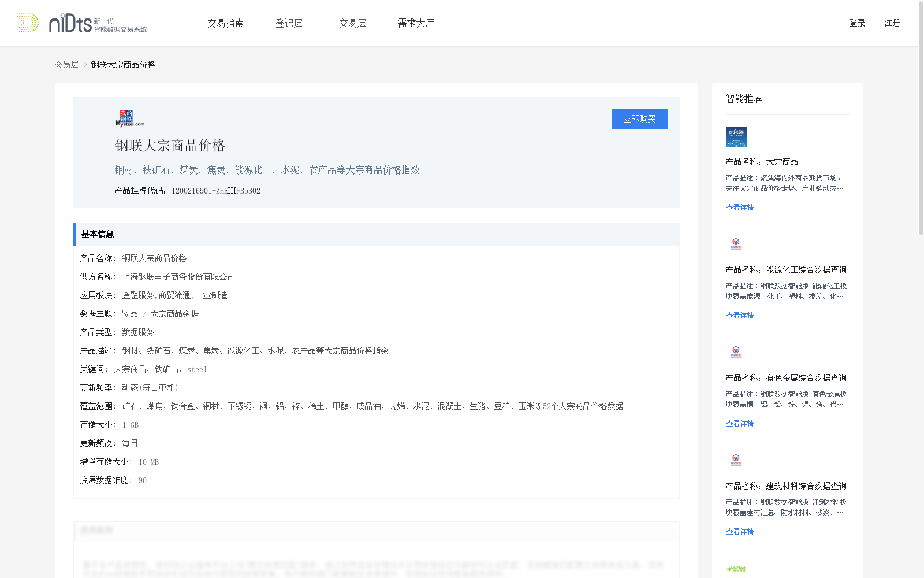Select the 钢联大宗商品价格 heading
The width and height of the screenshot is (924, 578).
(170, 146)
